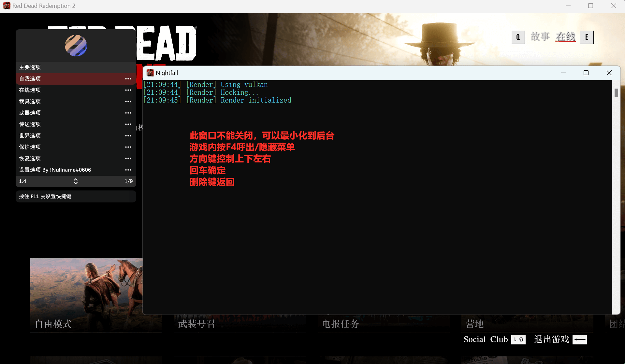The image size is (625, 364).
Task: Click the 保护选项 row text
Action: tap(30, 147)
